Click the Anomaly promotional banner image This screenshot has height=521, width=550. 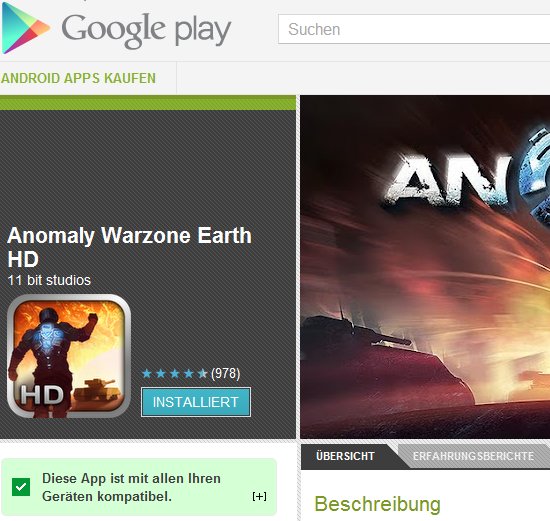tap(425, 267)
